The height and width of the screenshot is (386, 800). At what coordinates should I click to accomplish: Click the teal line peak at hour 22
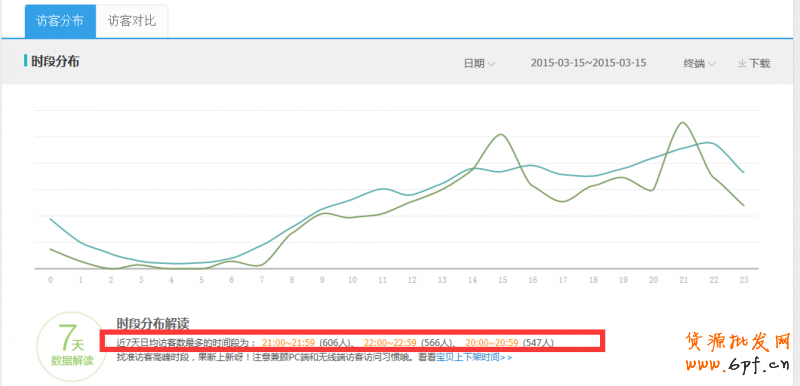(x=709, y=143)
